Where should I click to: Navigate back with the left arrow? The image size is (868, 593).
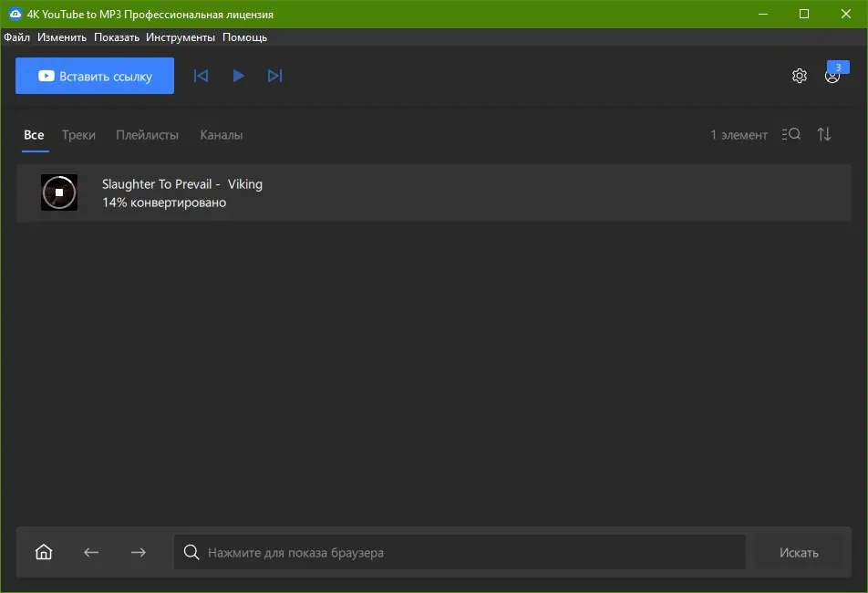tap(91, 552)
